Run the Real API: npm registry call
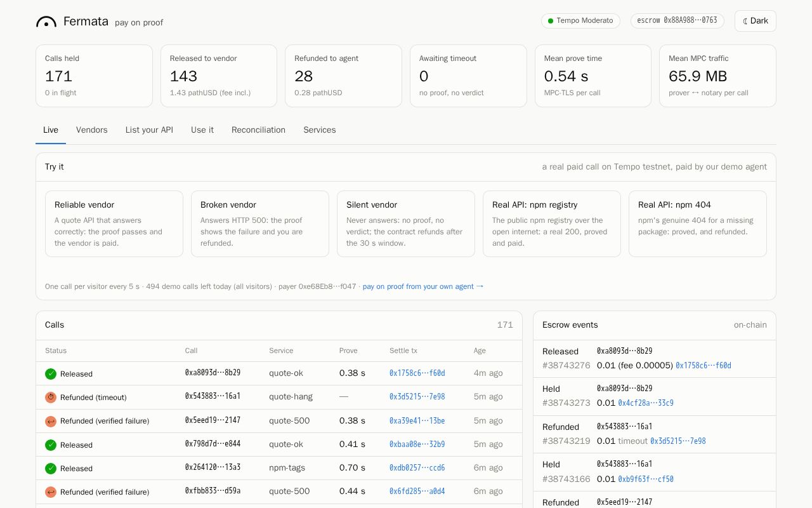 (x=552, y=224)
